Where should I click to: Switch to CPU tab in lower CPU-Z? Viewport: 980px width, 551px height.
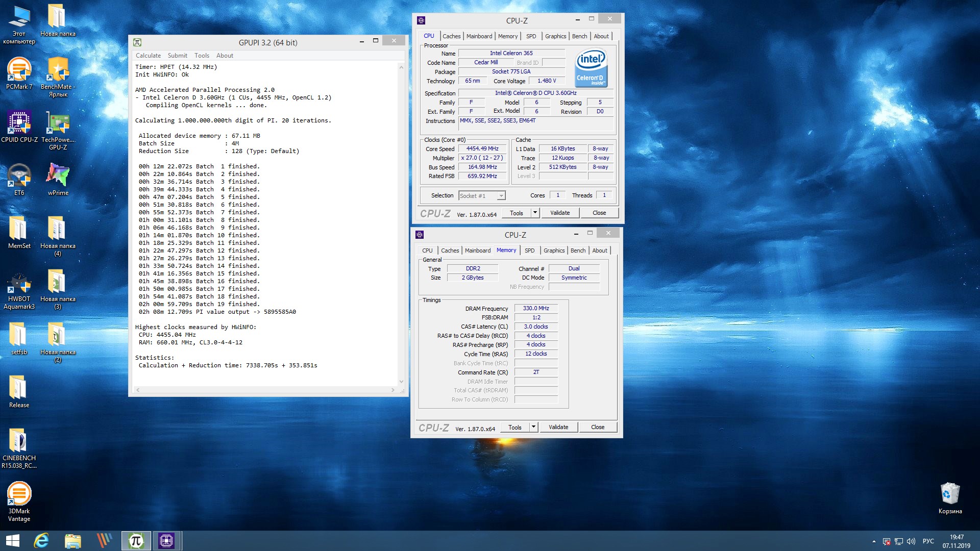tap(427, 251)
